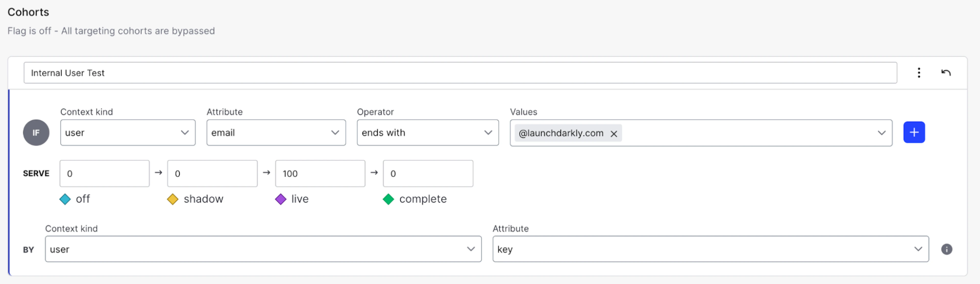
Task: Click the IF condition badge
Action: coord(36,132)
